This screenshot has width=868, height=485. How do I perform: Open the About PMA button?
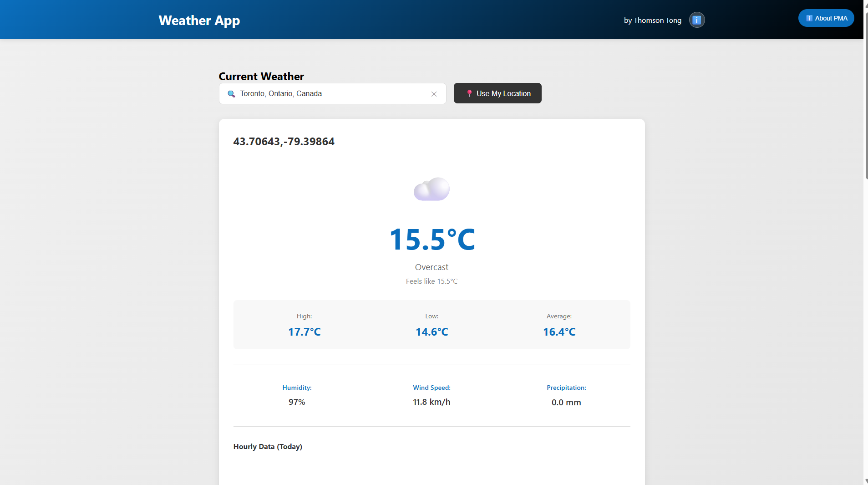tap(826, 18)
